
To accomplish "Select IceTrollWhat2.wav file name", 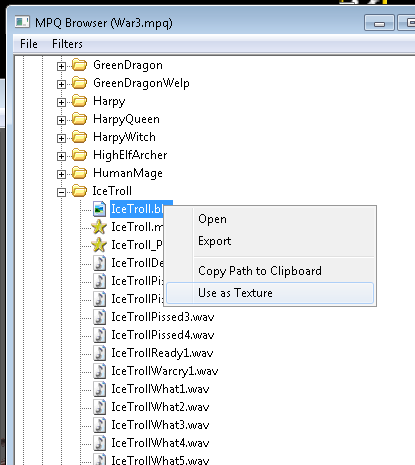I will coord(160,407).
